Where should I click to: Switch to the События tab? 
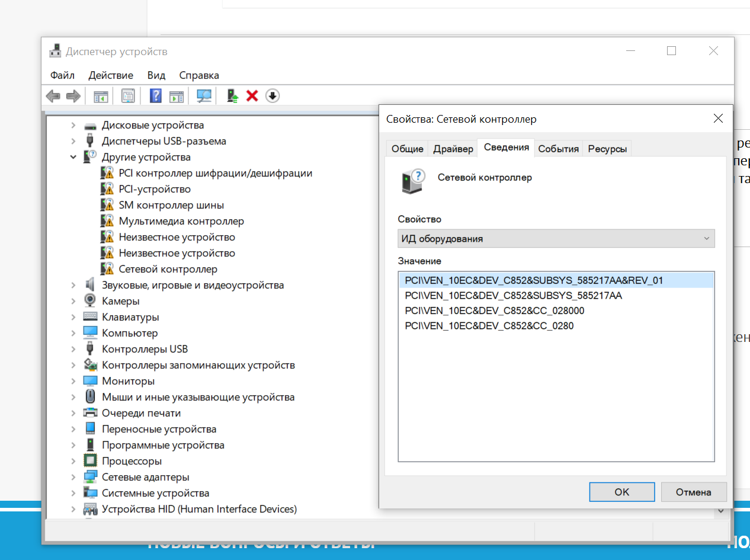(558, 149)
